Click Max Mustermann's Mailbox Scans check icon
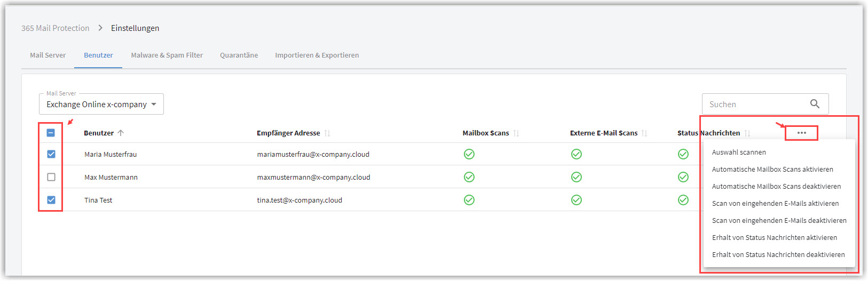The height and width of the screenshot is (281, 868). tap(469, 177)
